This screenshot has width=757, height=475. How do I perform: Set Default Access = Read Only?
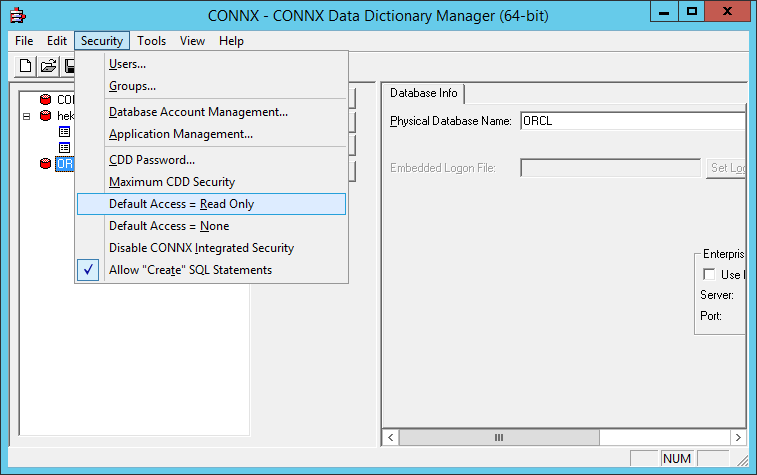point(211,204)
